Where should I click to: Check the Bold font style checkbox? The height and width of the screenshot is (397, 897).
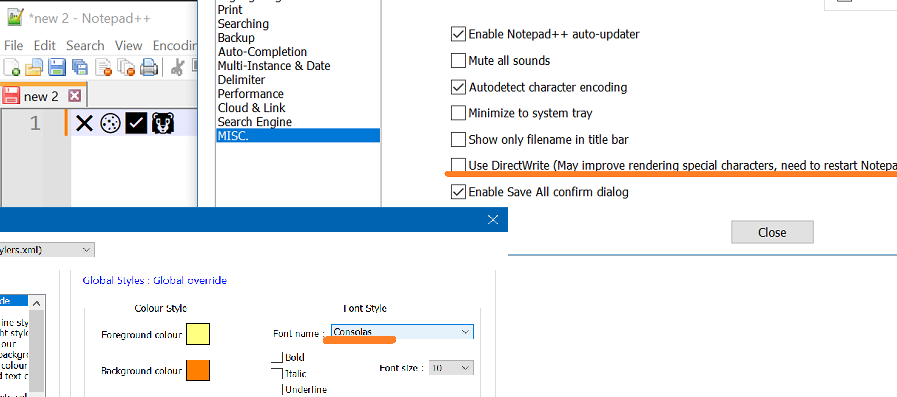277,358
